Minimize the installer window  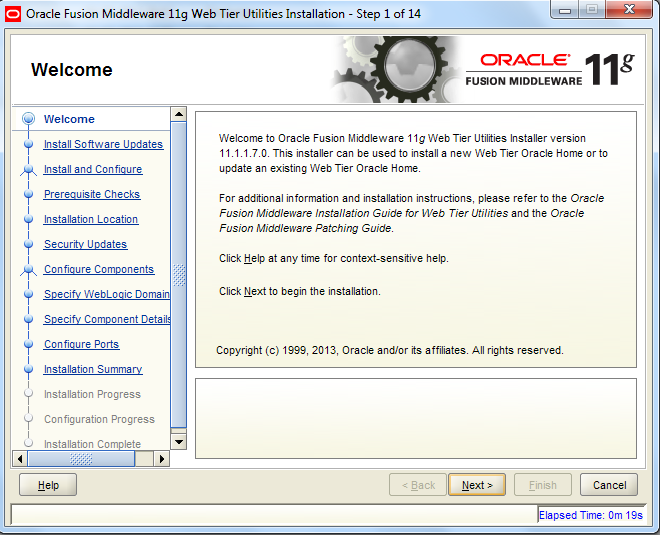click(565, 10)
